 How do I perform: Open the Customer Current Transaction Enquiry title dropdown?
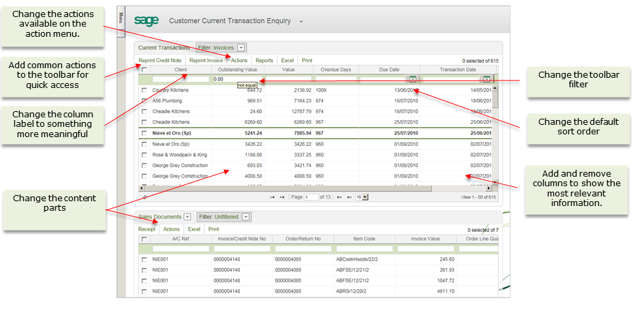click(x=301, y=21)
